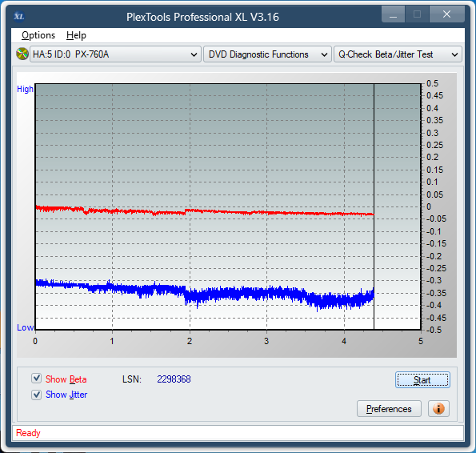Viewport: 476px width, 453px height.
Task: Click the 0.5 value on the beta axis
Action: [x=432, y=83]
